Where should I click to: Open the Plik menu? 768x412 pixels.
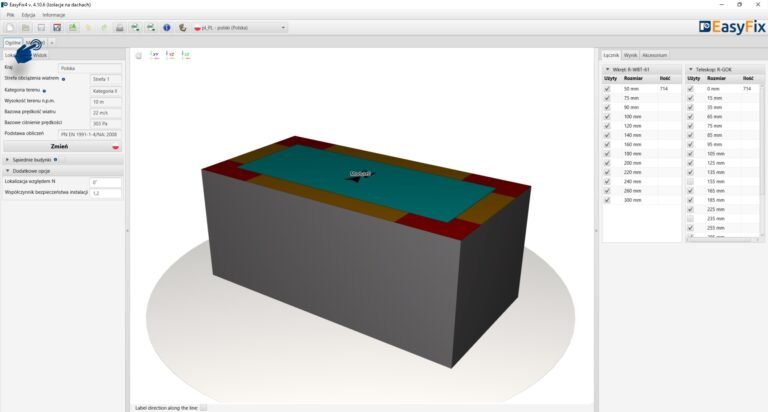(x=10, y=15)
